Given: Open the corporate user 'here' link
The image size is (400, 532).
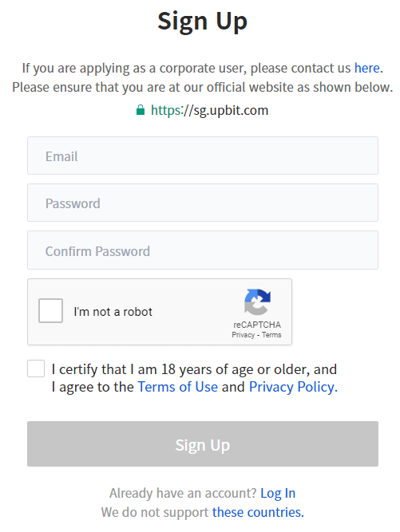Looking at the screenshot, I should (366, 68).
